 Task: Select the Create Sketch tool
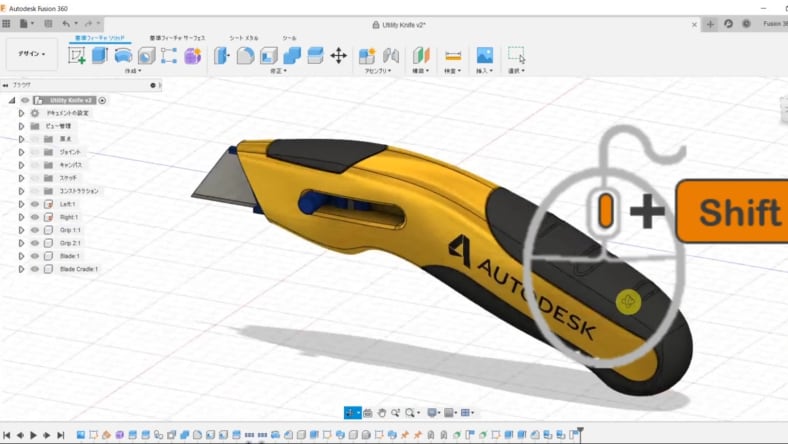point(76,55)
